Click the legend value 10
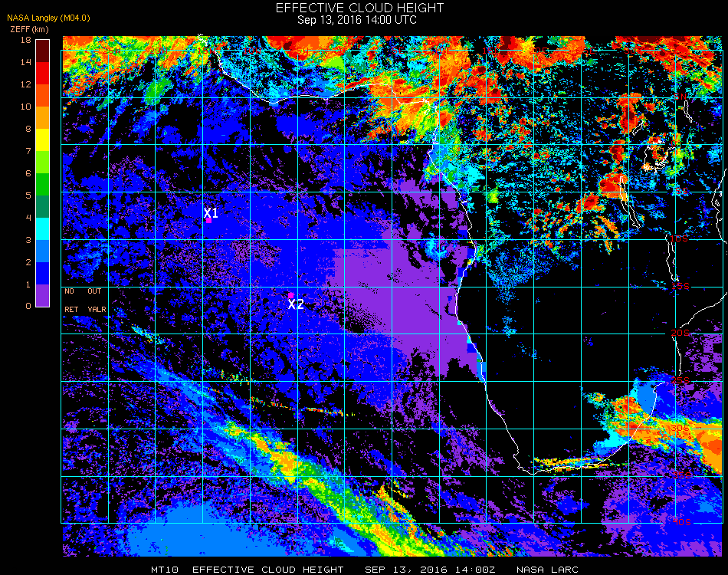 tap(26, 107)
